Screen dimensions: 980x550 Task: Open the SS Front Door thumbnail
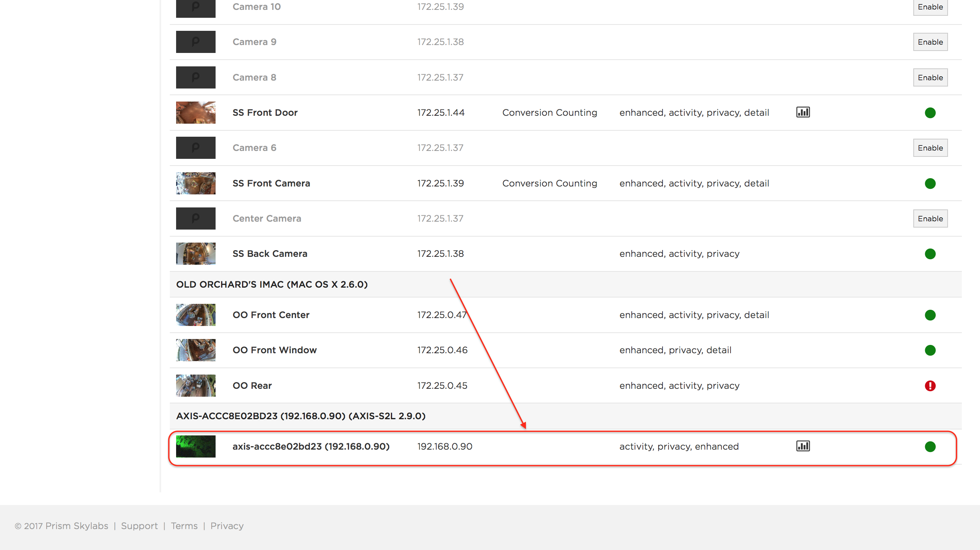pyautogui.click(x=196, y=113)
